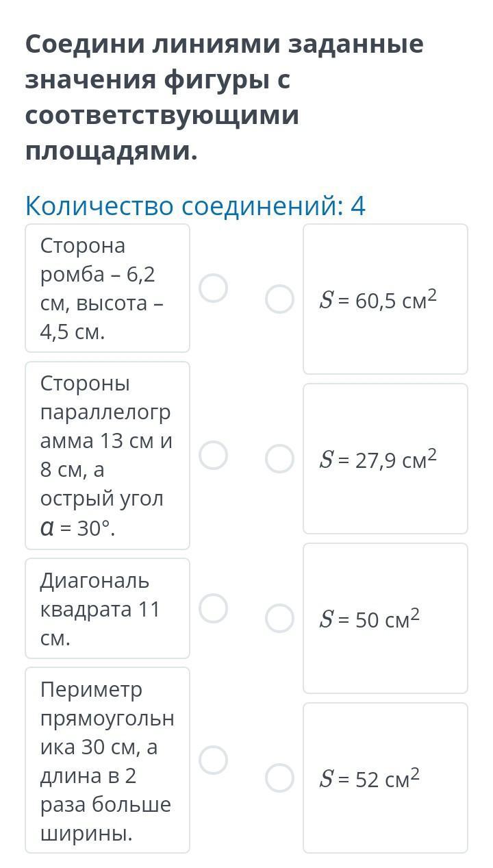Click the S = 50 см² answer card
493x868 pixels.
click(385, 619)
